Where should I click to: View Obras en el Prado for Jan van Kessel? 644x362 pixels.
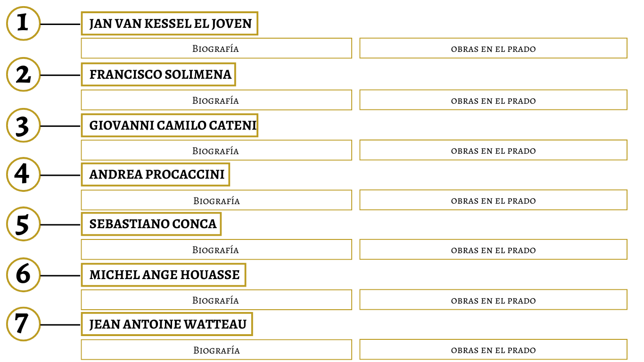click(x=493, y=48)
